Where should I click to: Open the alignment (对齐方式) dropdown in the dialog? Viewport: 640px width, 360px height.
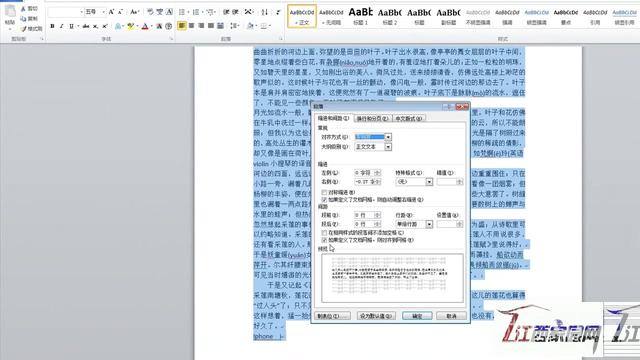(x=388, y=137)
